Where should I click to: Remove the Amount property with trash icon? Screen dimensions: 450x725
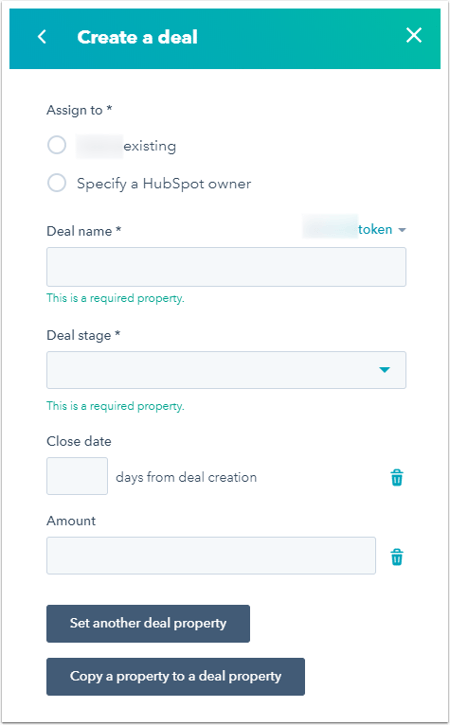397,557
